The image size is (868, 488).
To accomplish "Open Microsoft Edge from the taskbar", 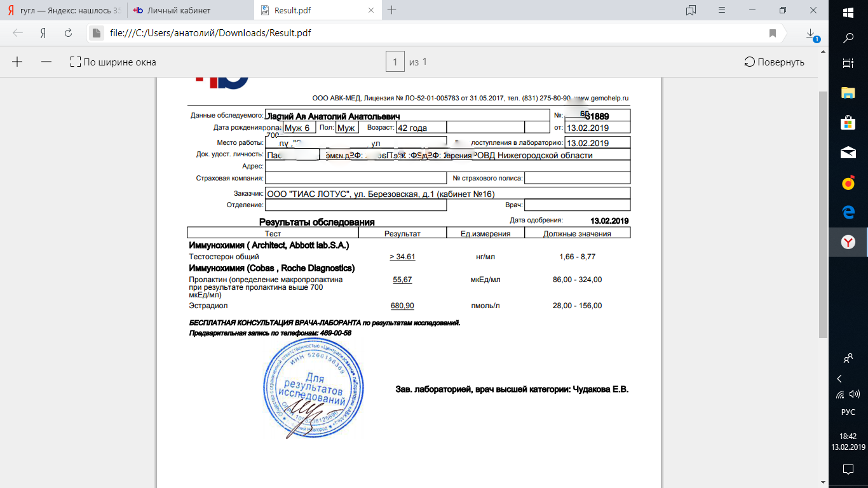I will pyautogui.click(x=848, y=212).
